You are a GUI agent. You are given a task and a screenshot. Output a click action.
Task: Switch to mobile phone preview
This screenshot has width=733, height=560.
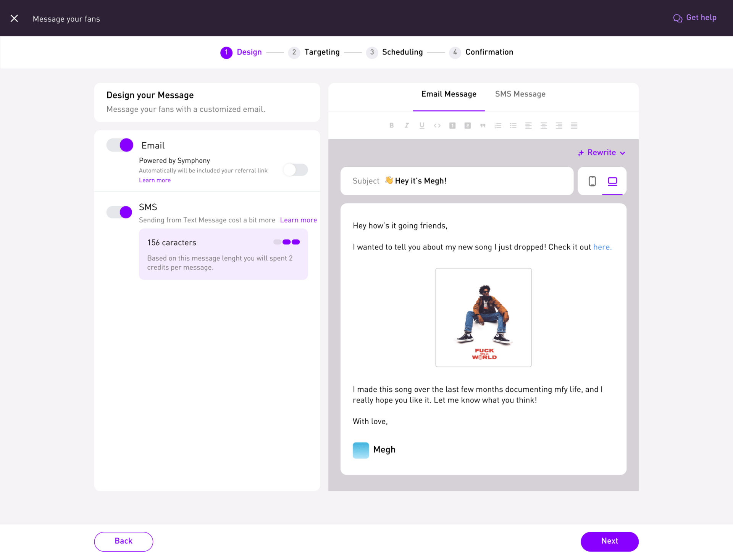(592, 181)
